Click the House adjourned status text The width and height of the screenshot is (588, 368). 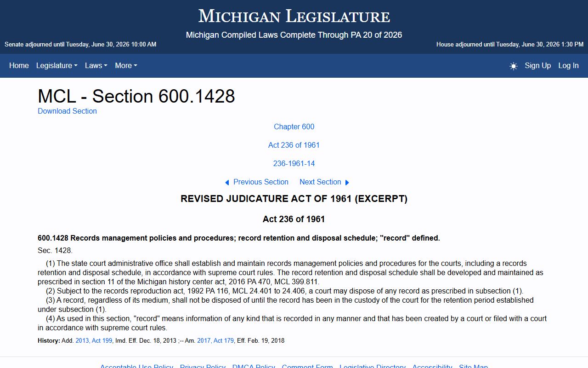coord(510,45)
